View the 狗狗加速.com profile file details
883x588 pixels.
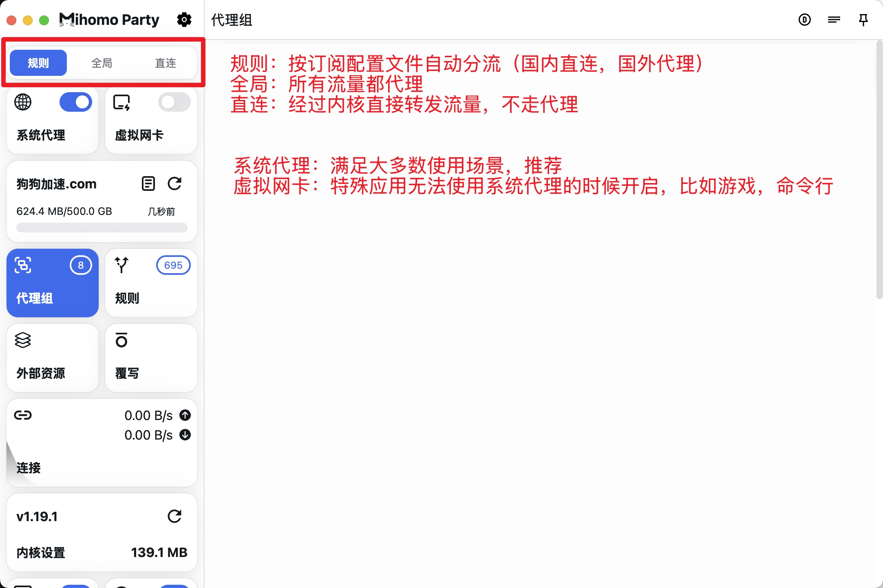[148, 183]
